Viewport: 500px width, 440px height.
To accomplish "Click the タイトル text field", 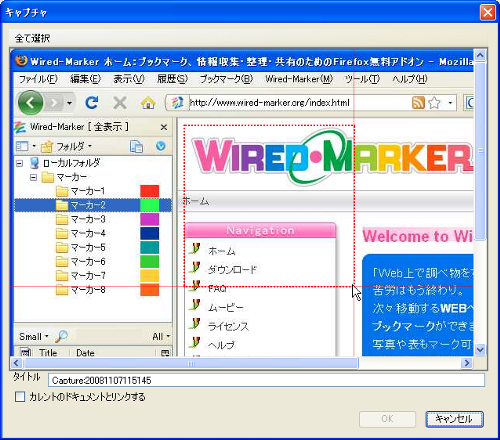I will (266, 380).
